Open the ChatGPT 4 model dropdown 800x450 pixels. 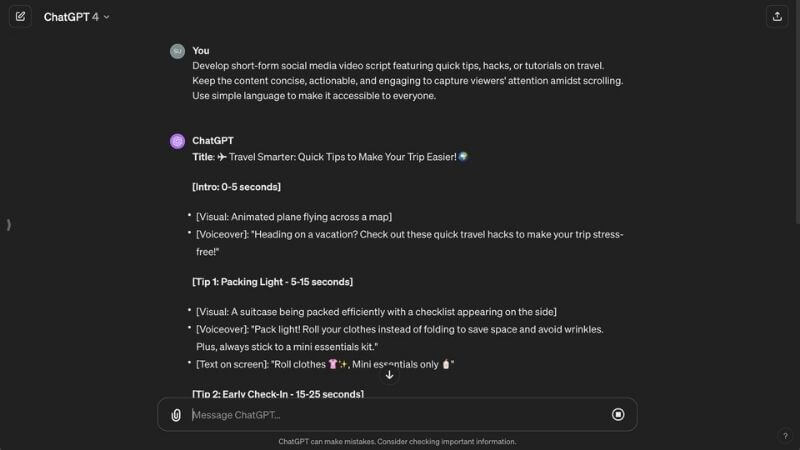click(x=77, y=17)
